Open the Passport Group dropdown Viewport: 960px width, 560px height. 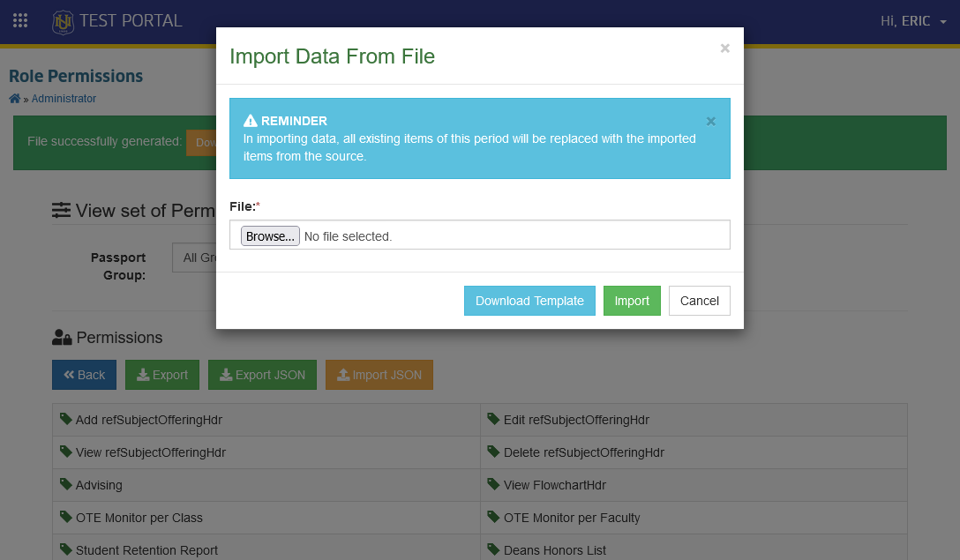(194, 258)
